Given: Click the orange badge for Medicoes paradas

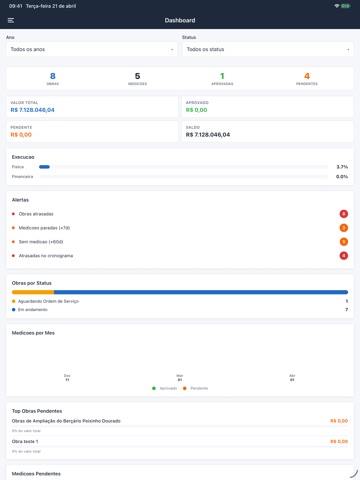Looking at the screenshot, I should click(344, 228).
